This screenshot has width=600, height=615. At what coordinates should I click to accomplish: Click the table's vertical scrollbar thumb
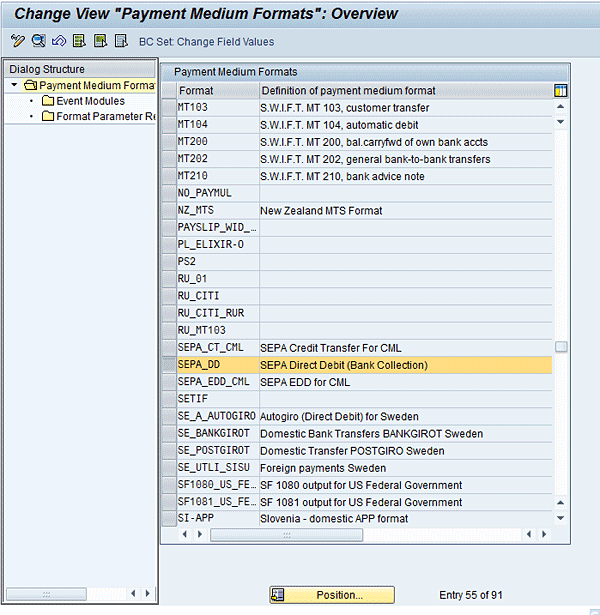(x=561, y=347)
